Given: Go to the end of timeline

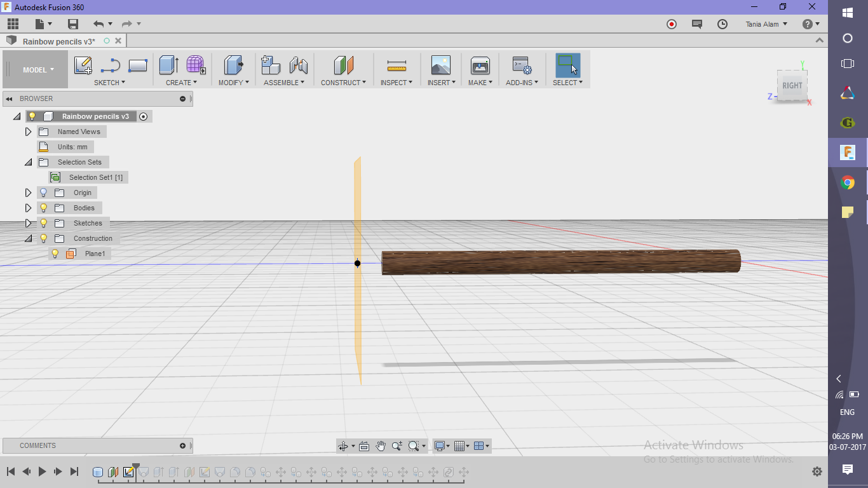Looking at the screenshot, I should coord(74,471).
